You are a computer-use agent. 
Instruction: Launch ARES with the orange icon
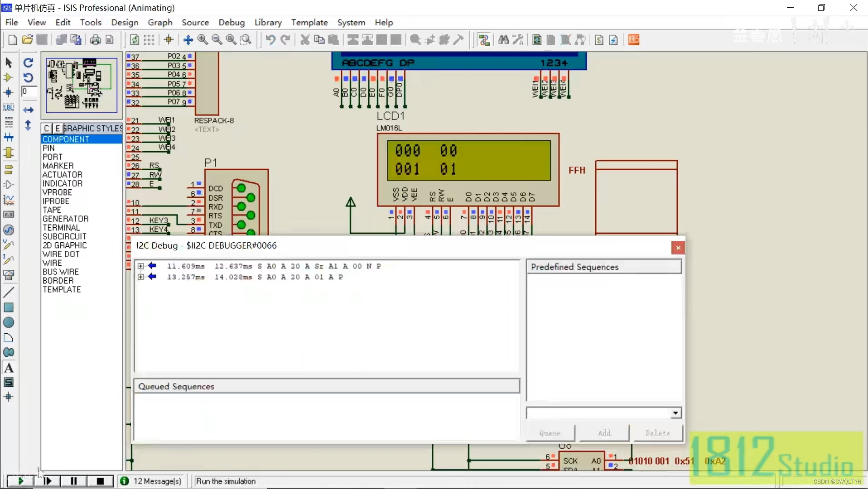pyautogui.click(x=634, y=40)
